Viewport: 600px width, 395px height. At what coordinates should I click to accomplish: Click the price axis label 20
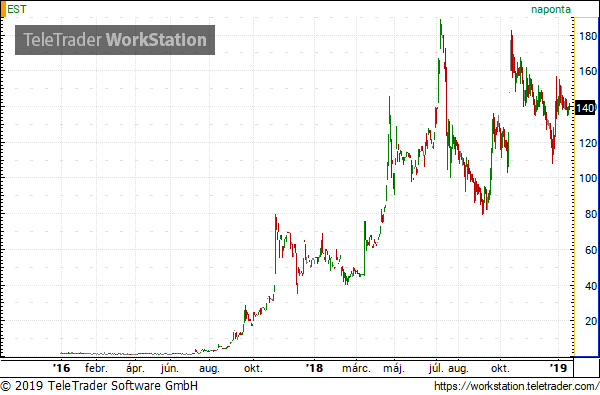coord(591,321)
